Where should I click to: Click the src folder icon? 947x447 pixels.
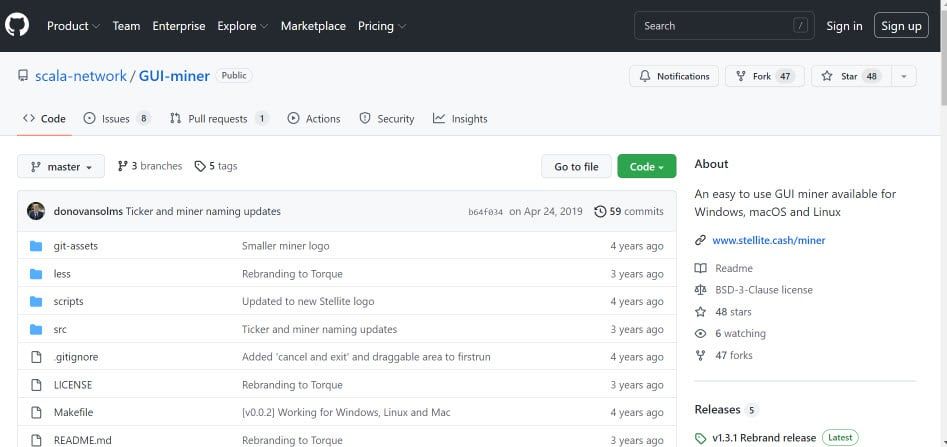(x=36, y=329)
